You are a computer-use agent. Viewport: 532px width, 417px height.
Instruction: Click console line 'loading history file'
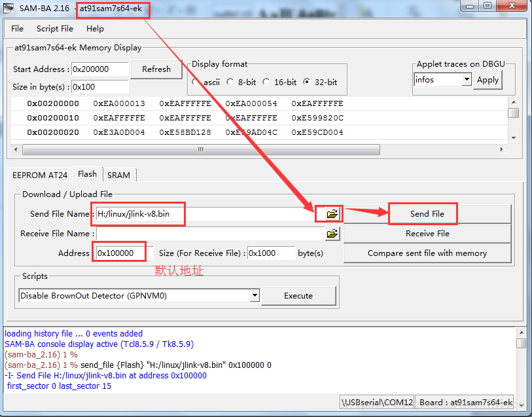74,333
